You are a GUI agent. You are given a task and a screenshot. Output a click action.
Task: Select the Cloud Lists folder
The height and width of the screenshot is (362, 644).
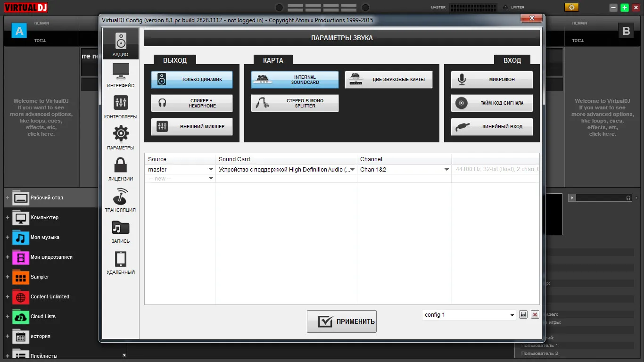tap(43, 316)
